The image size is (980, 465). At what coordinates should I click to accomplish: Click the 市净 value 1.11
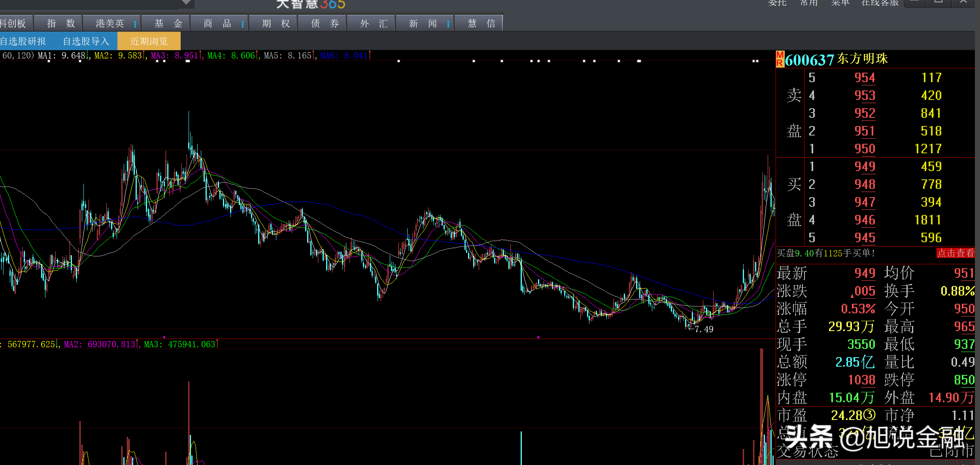click(963, 415)
